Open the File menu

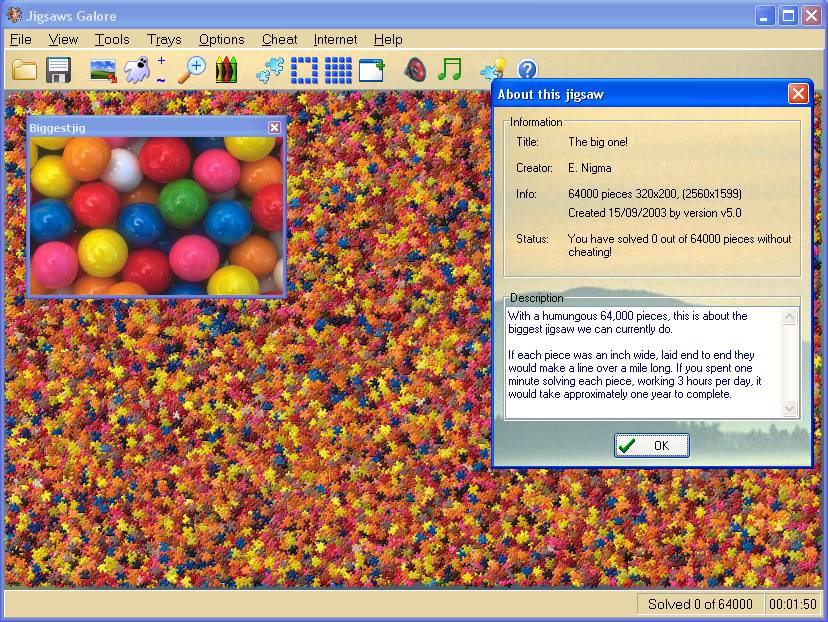coord(21,40)
